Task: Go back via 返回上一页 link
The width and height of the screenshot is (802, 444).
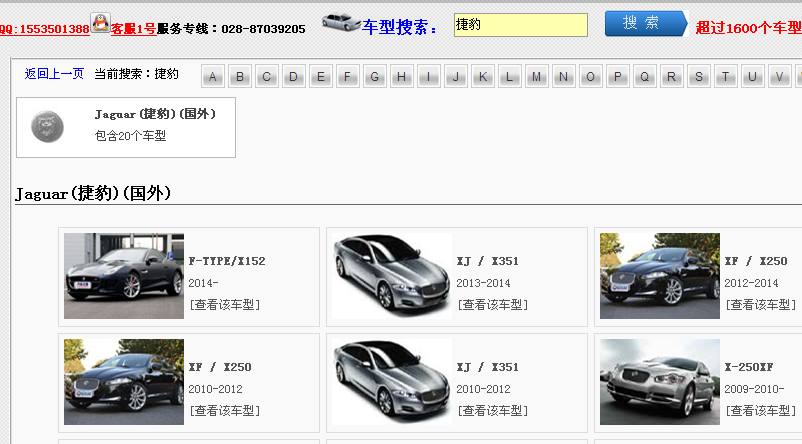Action: point(54,74)
